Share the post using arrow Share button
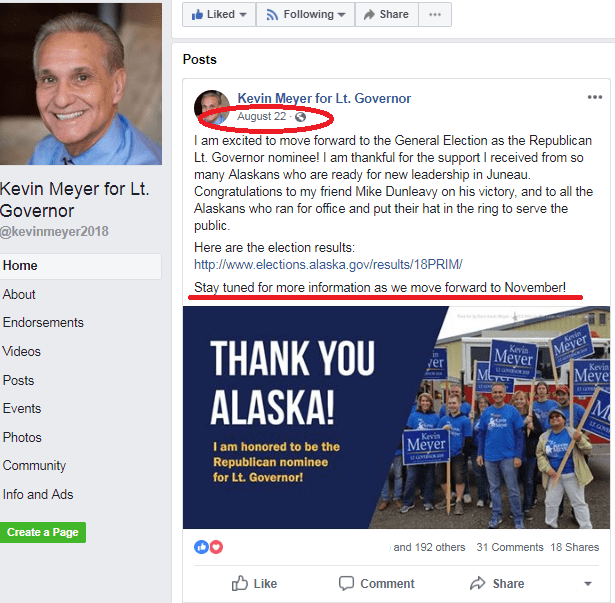 [497, 583]
